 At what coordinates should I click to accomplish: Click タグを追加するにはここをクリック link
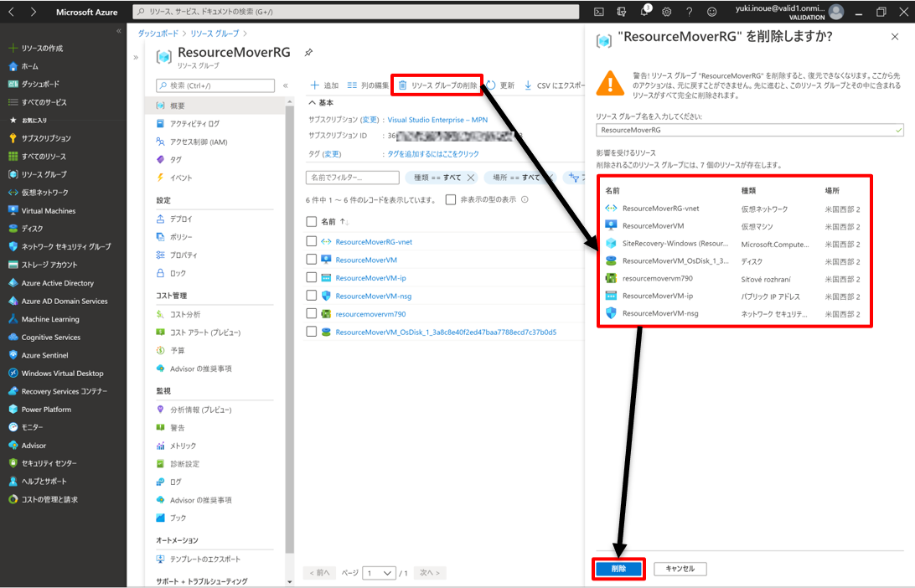point(433,154)
